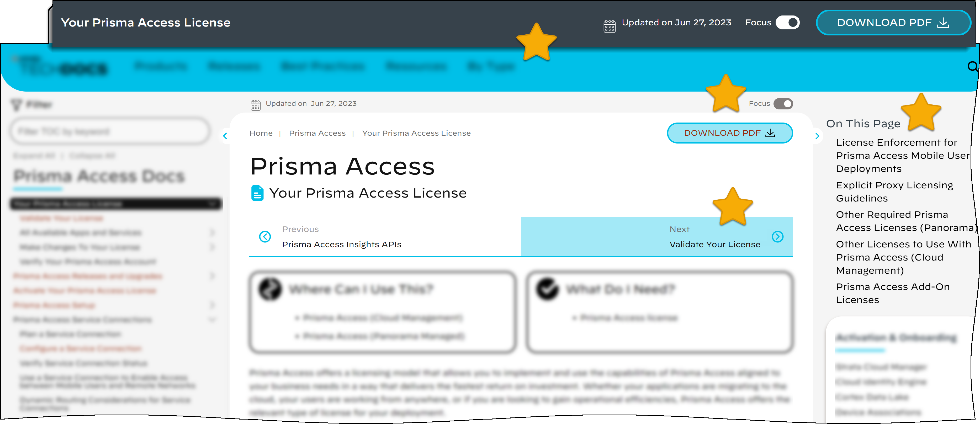Screen dimensions: 980x424
Task: Expand the All Available Apps and Services item
Action: (x=212, y=232)
